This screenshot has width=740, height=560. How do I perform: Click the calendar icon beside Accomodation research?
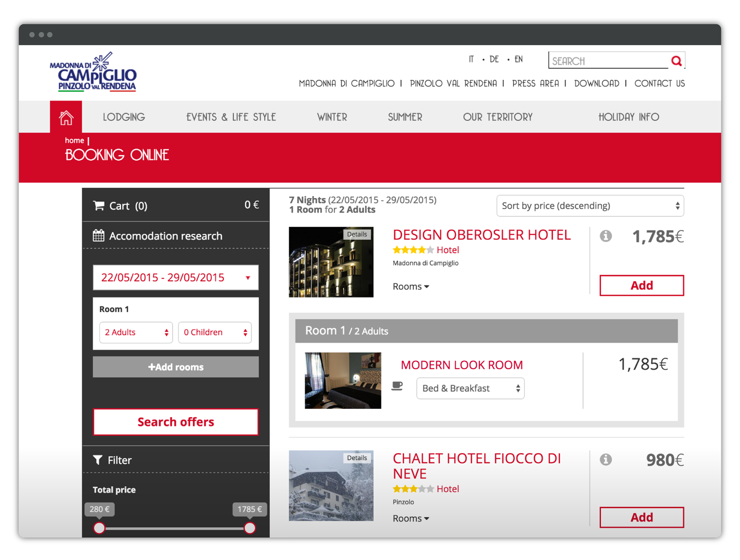(99, 235)
